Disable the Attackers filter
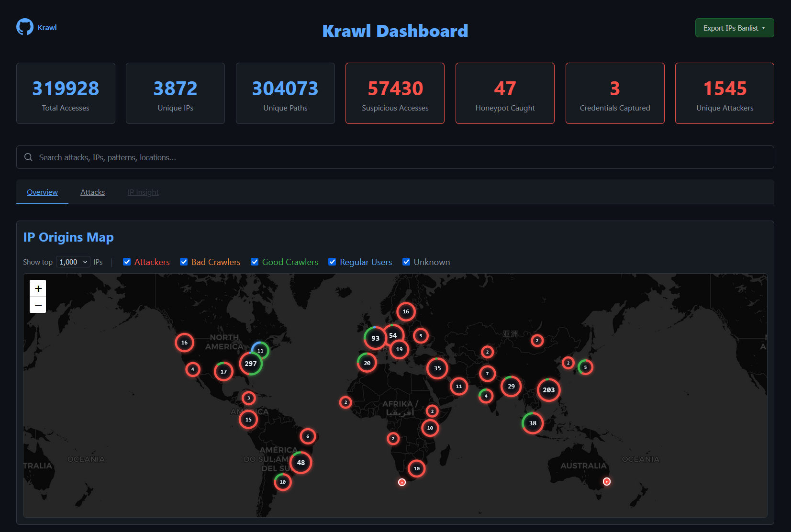The image size is (791, 532). 127,262
